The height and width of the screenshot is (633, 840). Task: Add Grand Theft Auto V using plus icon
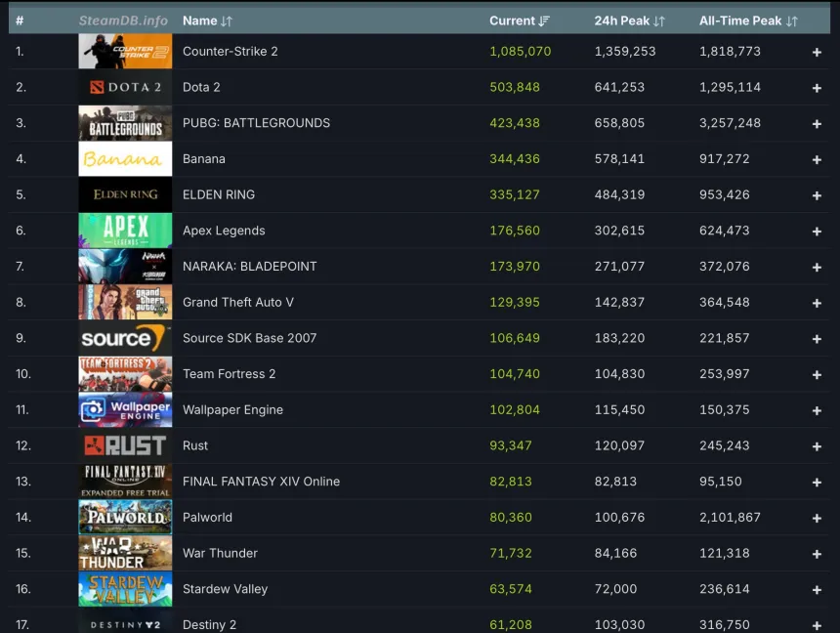coord(817,304)
